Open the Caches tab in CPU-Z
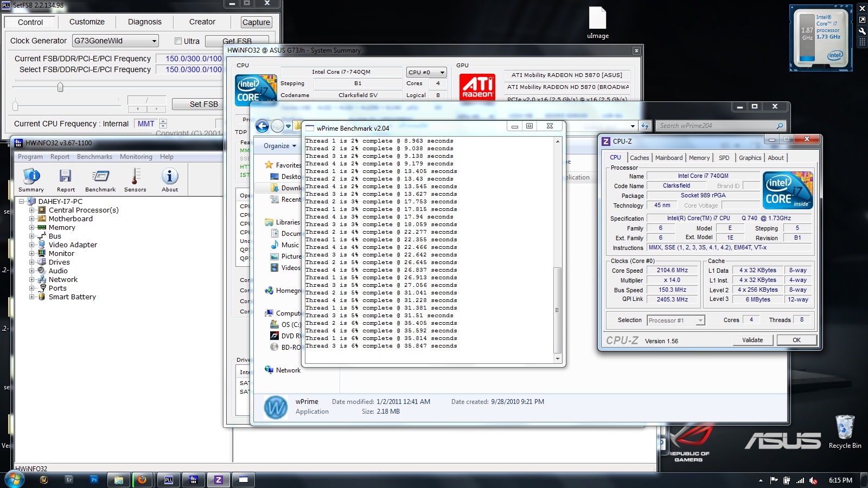Image resolution: width=868 pixels, height=488 pixels. point(639,158)
